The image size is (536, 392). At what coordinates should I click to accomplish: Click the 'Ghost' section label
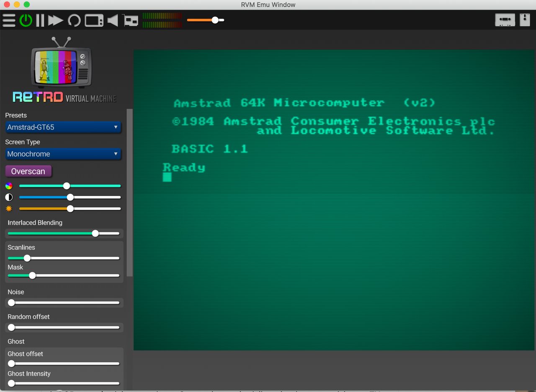click(16, 342)
